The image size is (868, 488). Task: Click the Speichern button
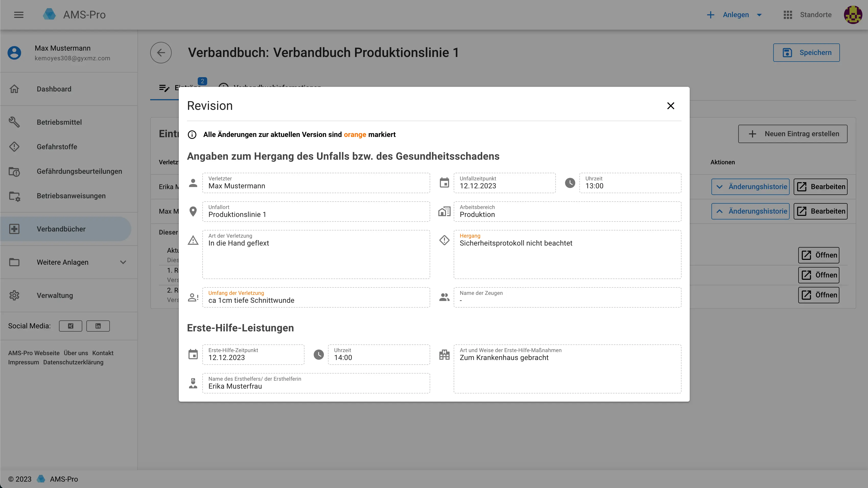(x=806, y=53)
